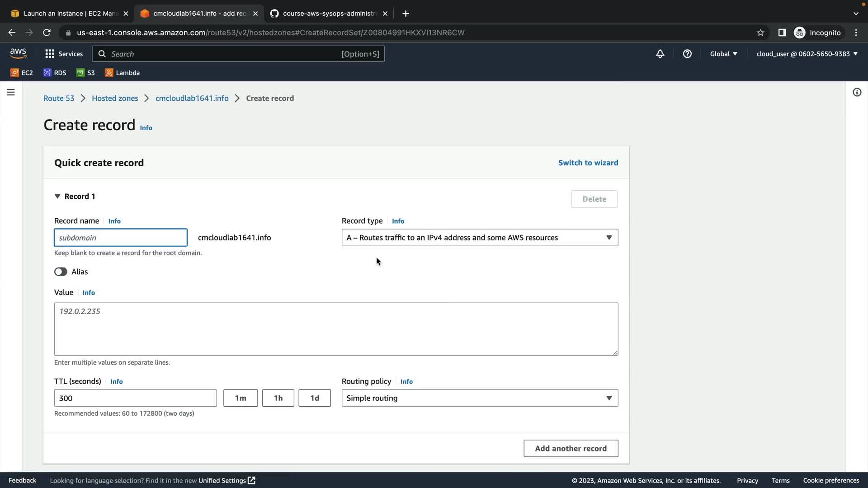Switch to the Launch an instance EC2 tab
Image resolution: width=868 pixels, height=488 pixels.
point(70,14)
